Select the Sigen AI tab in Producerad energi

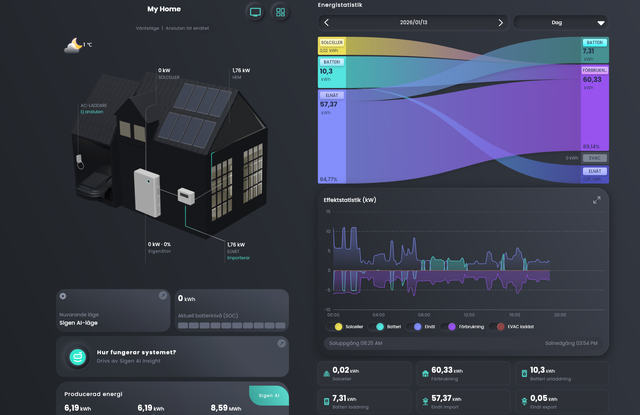coord(269,395)
